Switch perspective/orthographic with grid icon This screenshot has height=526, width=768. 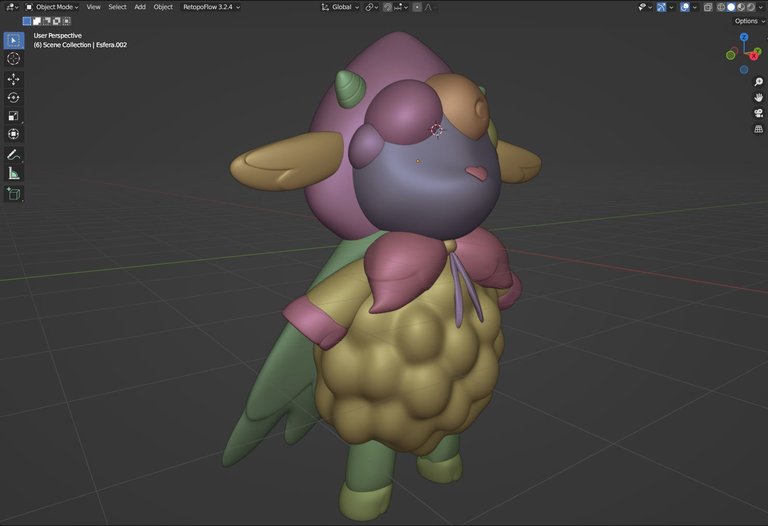758,129
